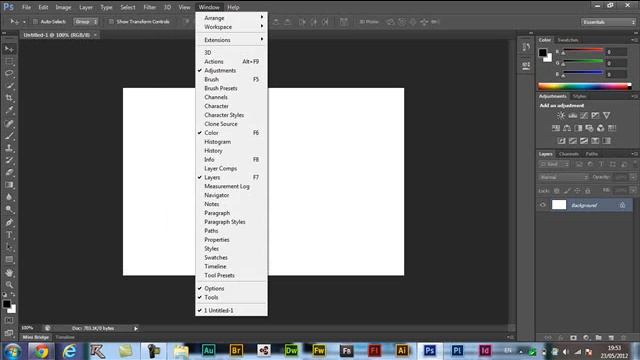Select the Eyedropper tool
The image size is (640, 360).
(x=9, y=110)
